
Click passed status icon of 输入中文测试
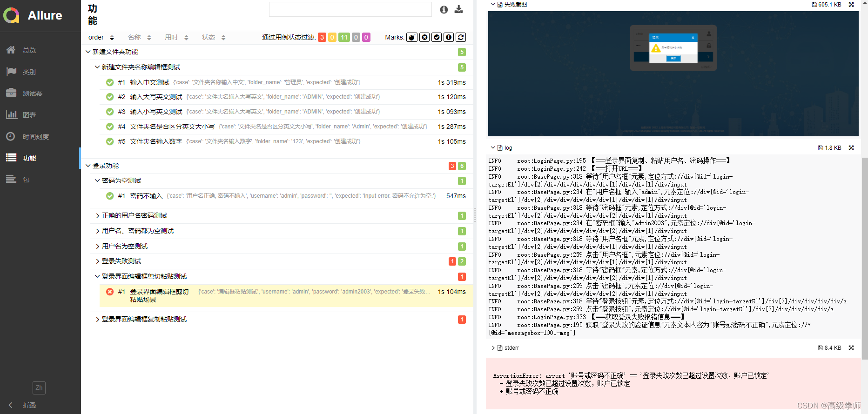pos(110,82)
